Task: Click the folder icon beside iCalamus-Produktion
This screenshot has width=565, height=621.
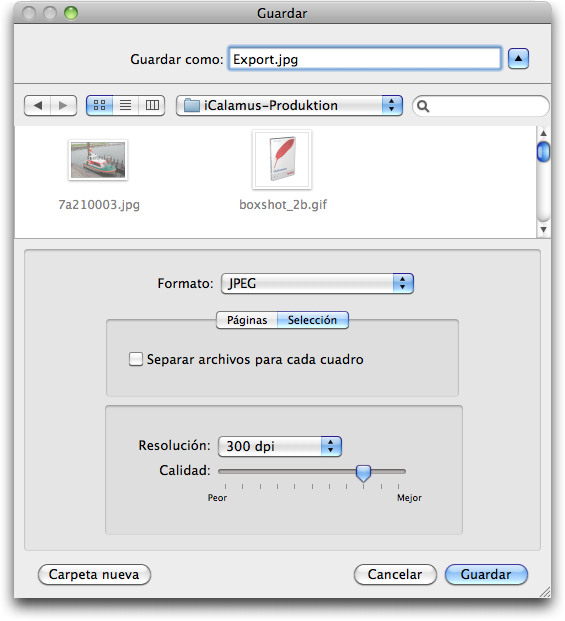Action: [192, 105]
